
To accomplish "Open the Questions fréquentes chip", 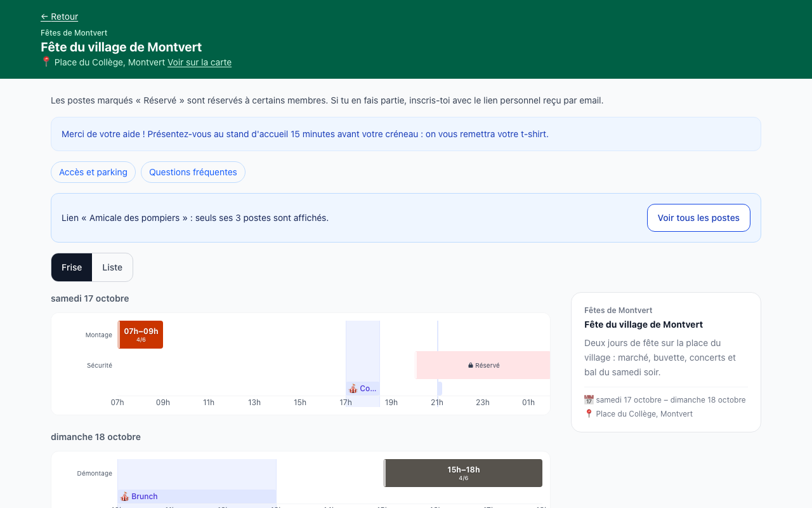I will [193, 172].
